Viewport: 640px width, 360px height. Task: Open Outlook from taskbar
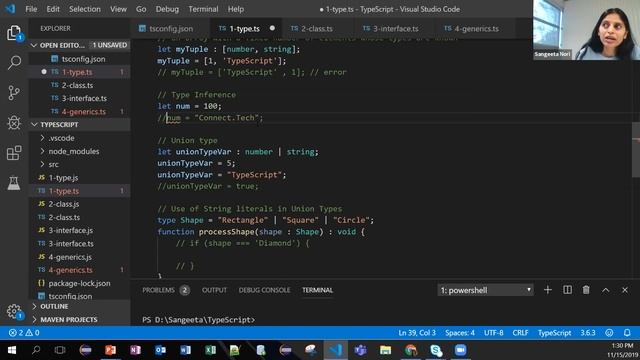tap(160, 350)
